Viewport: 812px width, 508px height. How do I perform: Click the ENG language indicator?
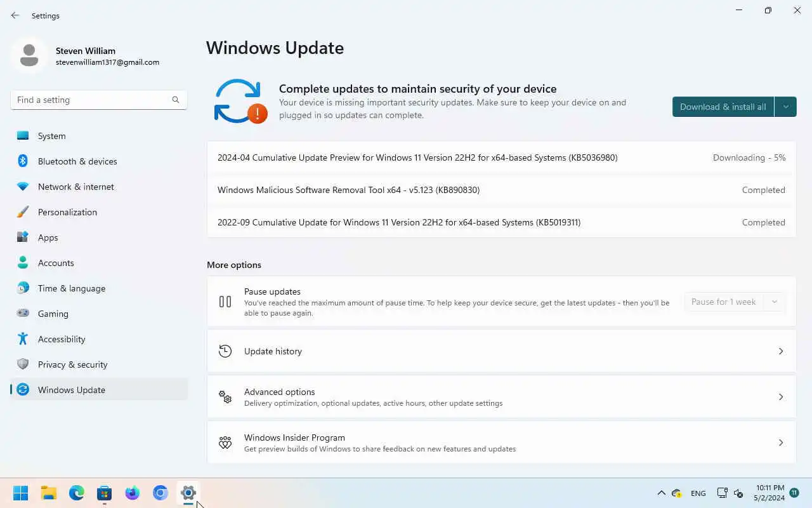coord(698,493)
